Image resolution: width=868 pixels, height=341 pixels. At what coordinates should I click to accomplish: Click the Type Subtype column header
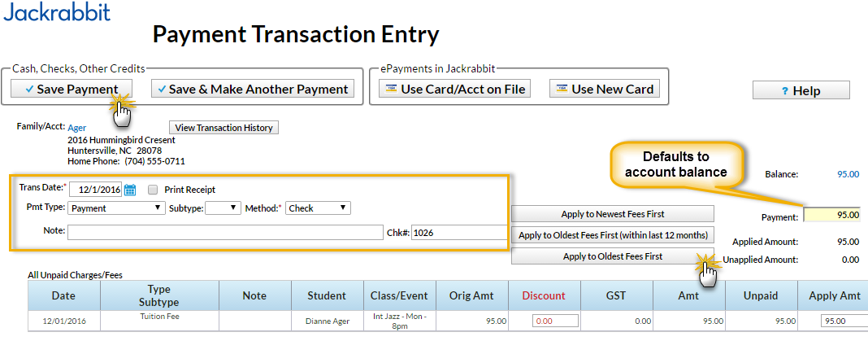159,295
